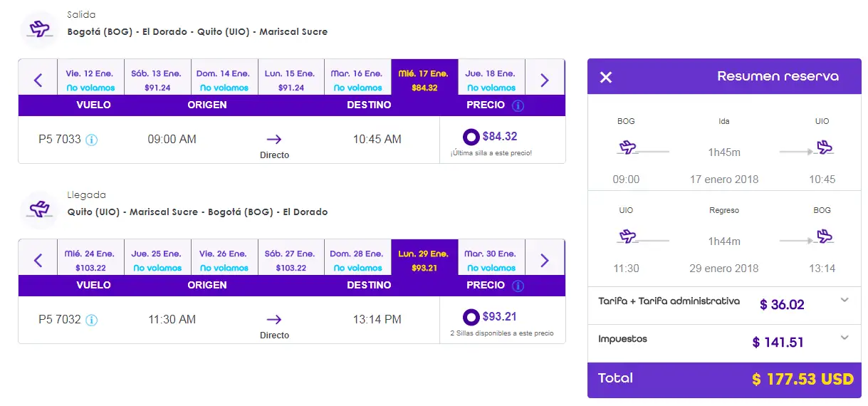The image size is (868, 406).
Task: Open the PRECIO info icon in return table
Action: coord(518,286)
